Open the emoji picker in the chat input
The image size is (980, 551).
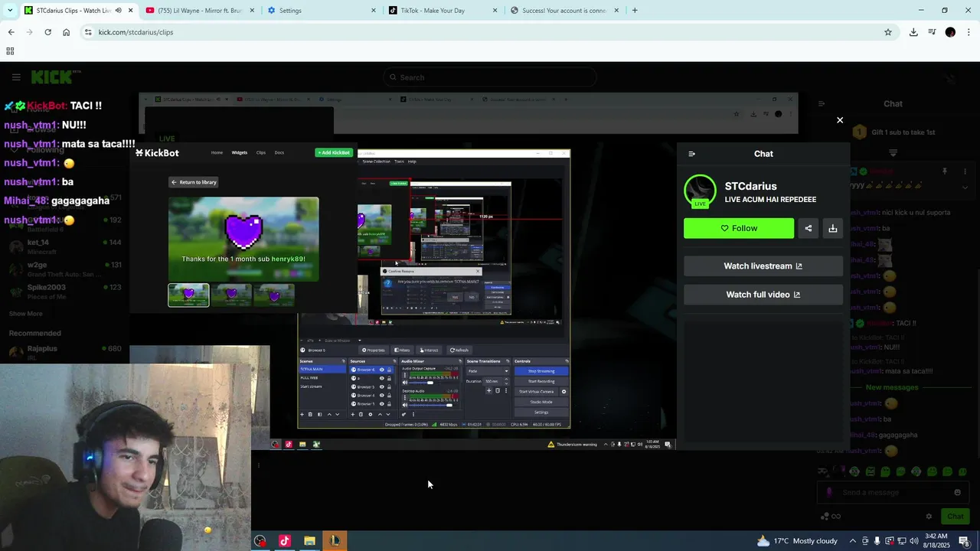[957, 493]
